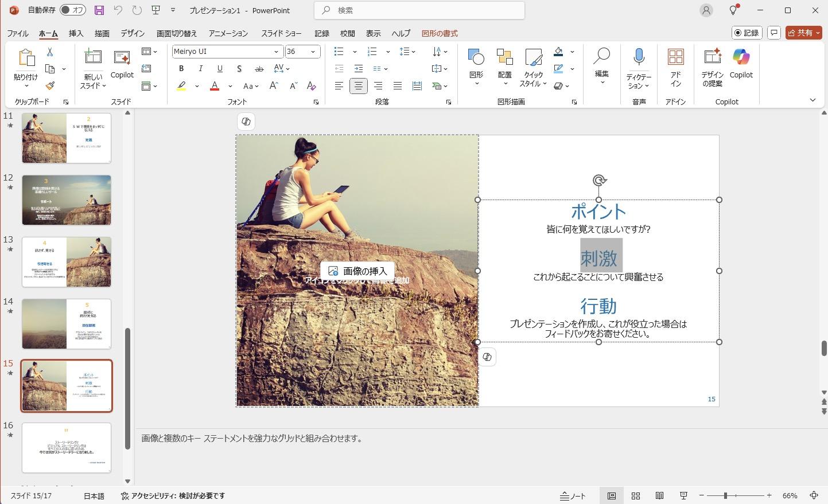Screen dimensions: 828x504
Task: Click the text shadow S icon
Action: (239, 69)
